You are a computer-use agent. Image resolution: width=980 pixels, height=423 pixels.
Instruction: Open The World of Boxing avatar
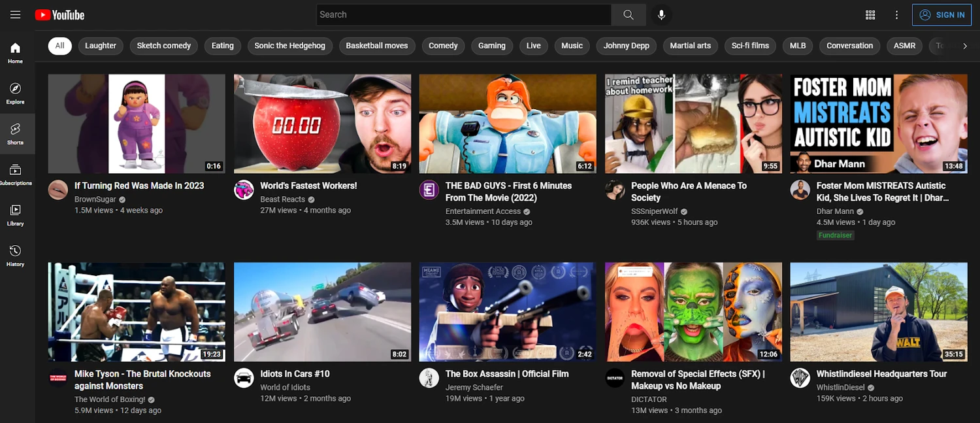click(x=58, y=378)
